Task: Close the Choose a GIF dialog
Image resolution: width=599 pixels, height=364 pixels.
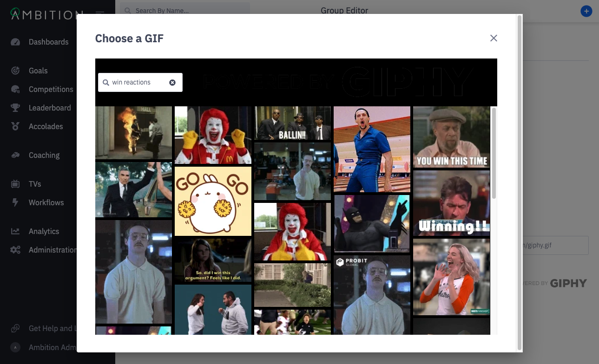Action: tap(494, 38)
